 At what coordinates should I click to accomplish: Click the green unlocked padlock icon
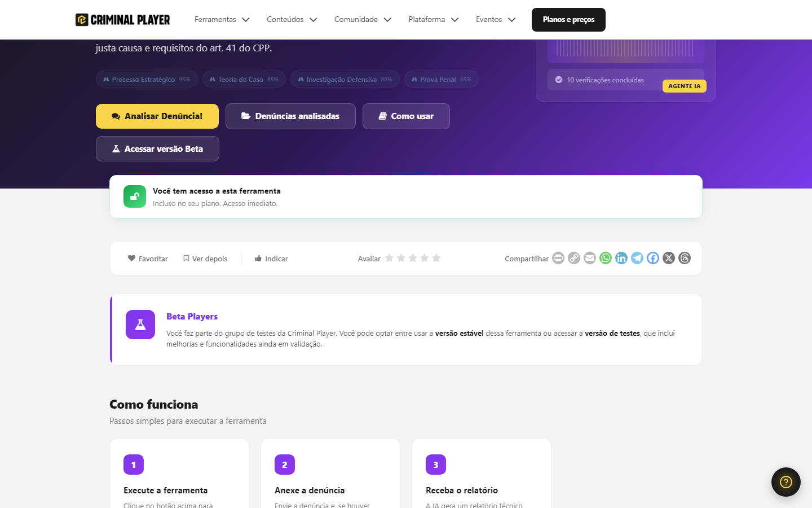(135, 196)
